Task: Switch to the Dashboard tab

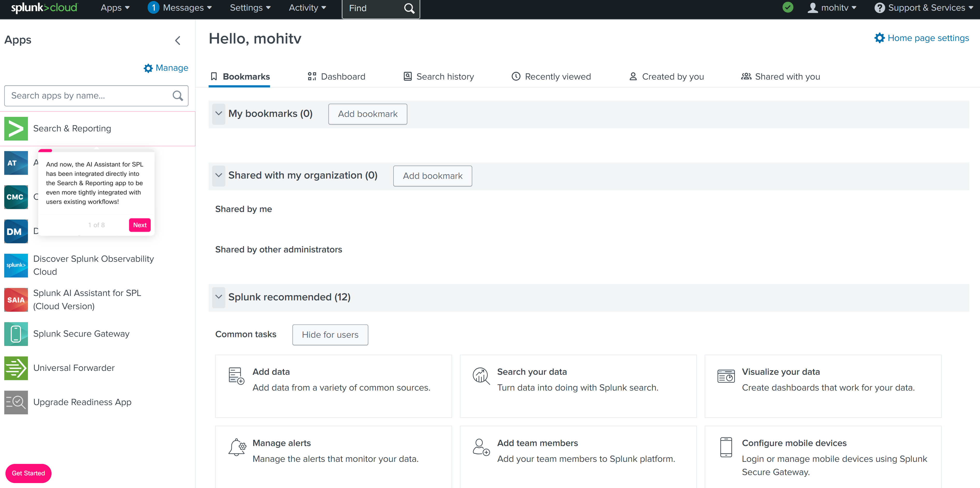Action: point(336,76)
